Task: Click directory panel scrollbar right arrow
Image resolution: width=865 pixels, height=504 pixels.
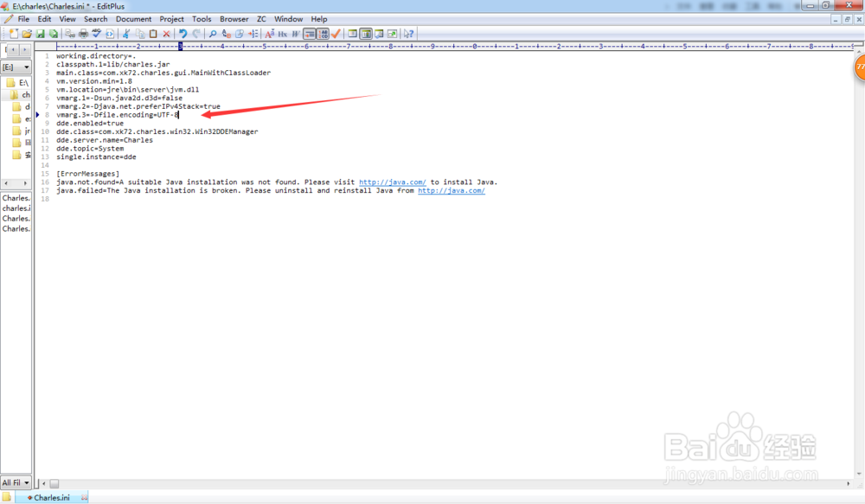Action: point(25,183)
